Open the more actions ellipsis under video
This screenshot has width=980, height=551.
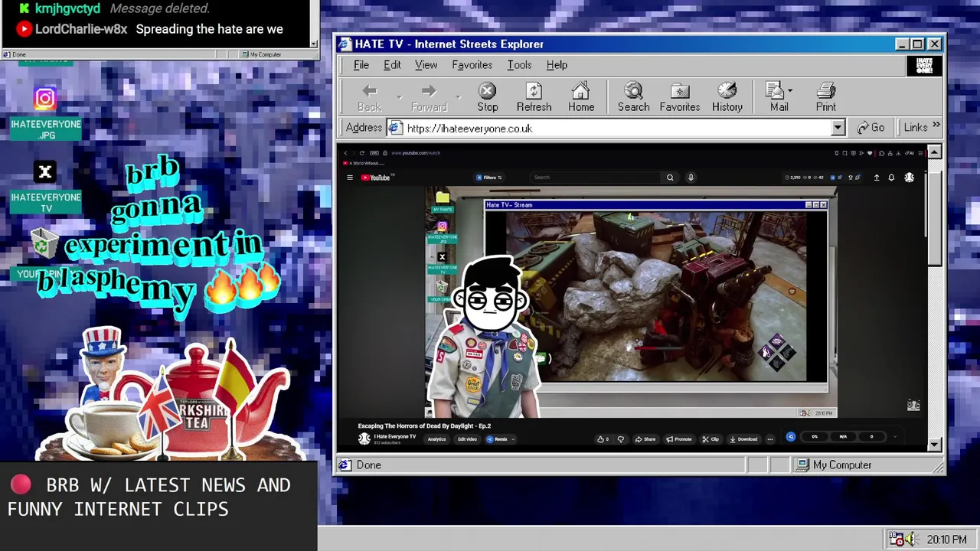tap(770, 439)
